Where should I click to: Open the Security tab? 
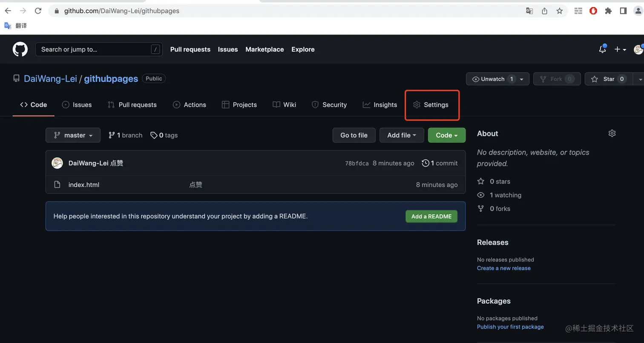tap(329, 105)
